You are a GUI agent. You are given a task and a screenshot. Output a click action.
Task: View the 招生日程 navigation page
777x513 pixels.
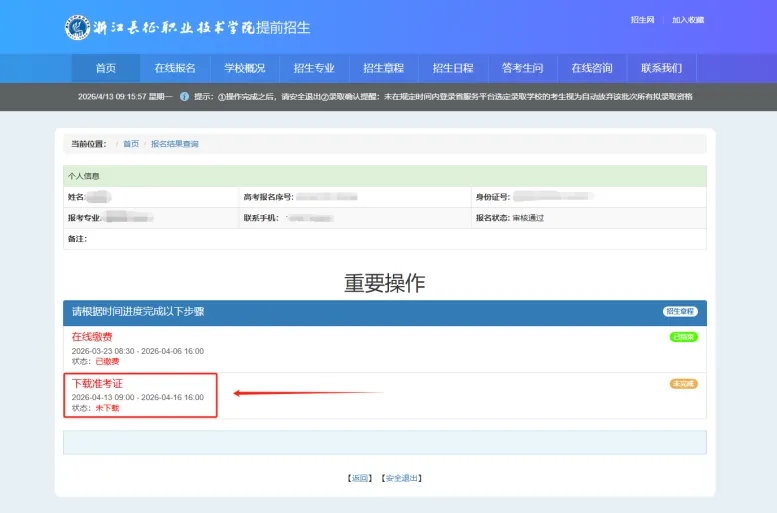(x=453, y=68)
